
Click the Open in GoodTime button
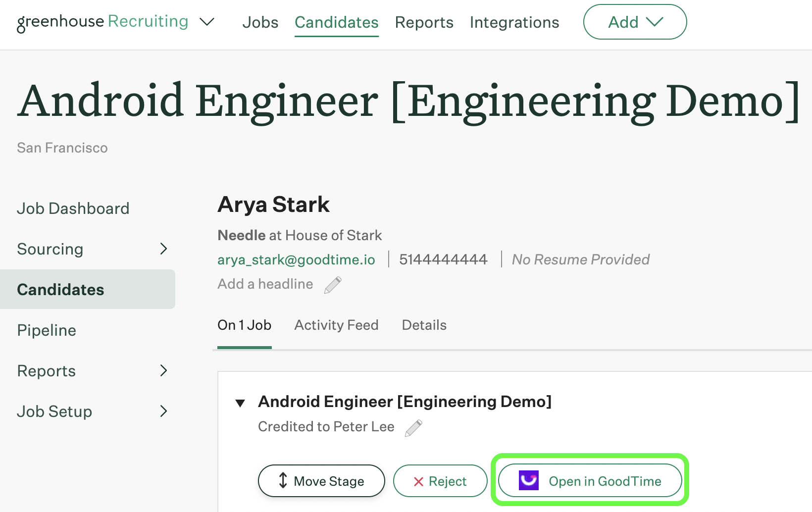[590, 481]
